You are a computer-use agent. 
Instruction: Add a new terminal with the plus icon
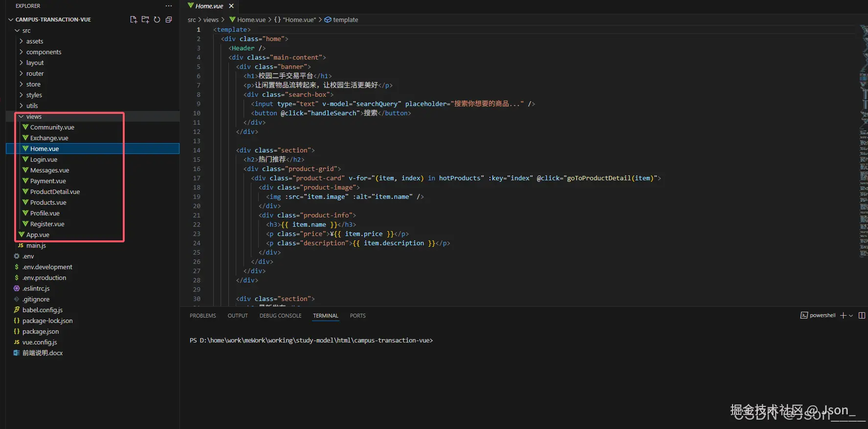[843, 316]
